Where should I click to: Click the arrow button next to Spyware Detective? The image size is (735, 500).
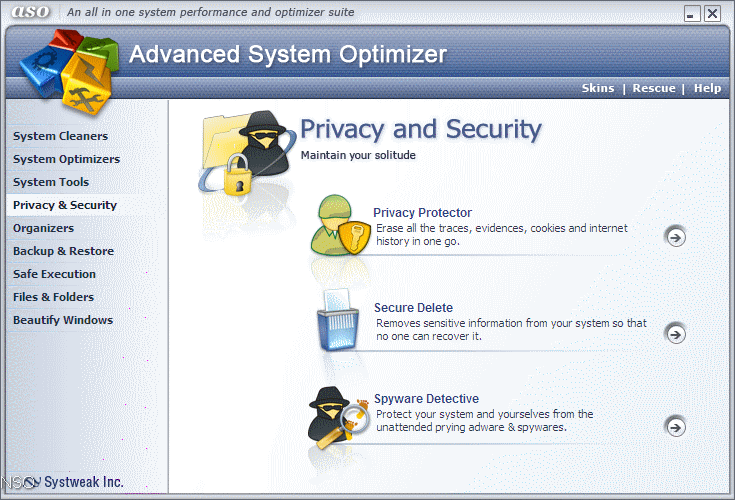tap(675, 427)
